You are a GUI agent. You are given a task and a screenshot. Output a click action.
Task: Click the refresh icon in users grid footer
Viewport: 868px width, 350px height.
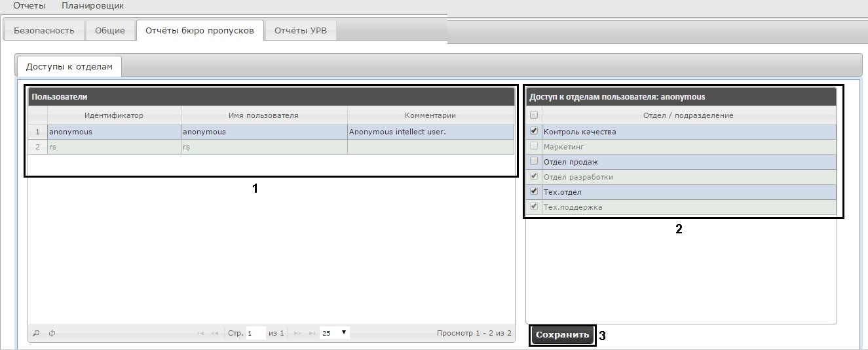click(52, 334)
